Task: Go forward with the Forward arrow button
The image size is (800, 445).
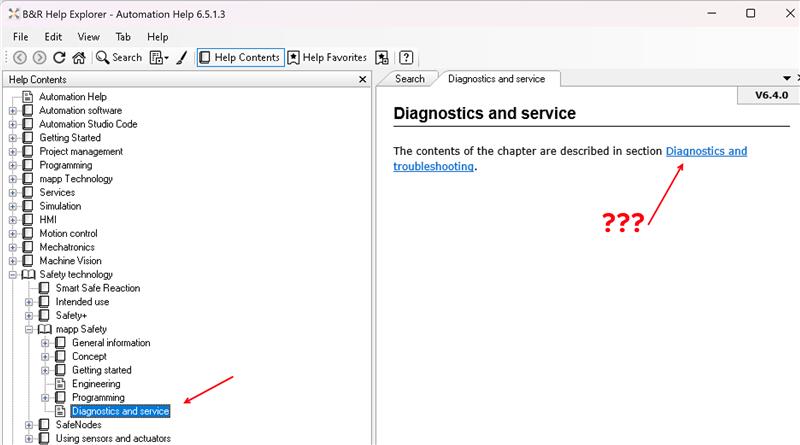Action: click(39, 58)
